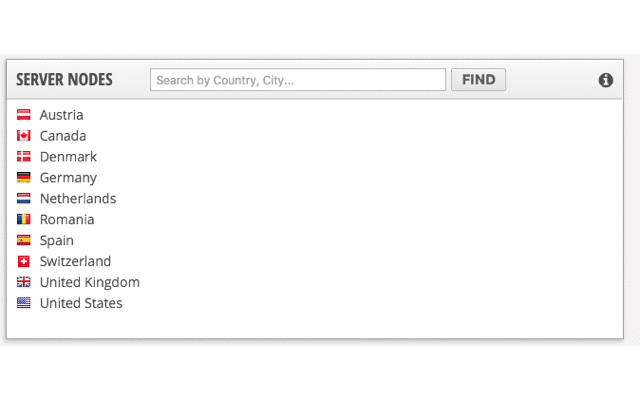Click the Germany flag icon
Image resolution: width=640 pixels, height=400 pixels.
[x=24, y=178]
